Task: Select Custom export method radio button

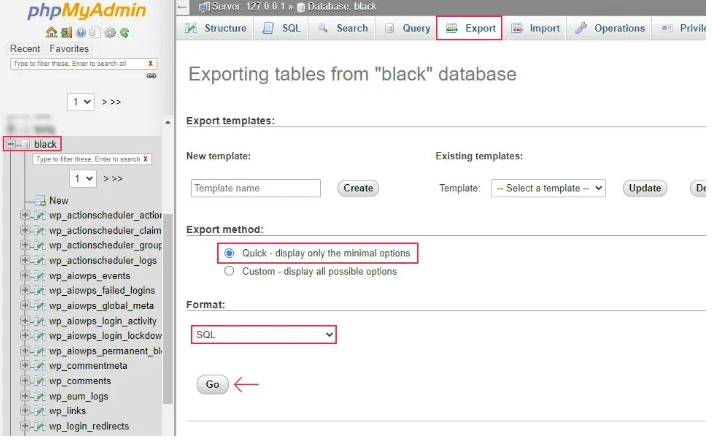Action: [229, 271]
